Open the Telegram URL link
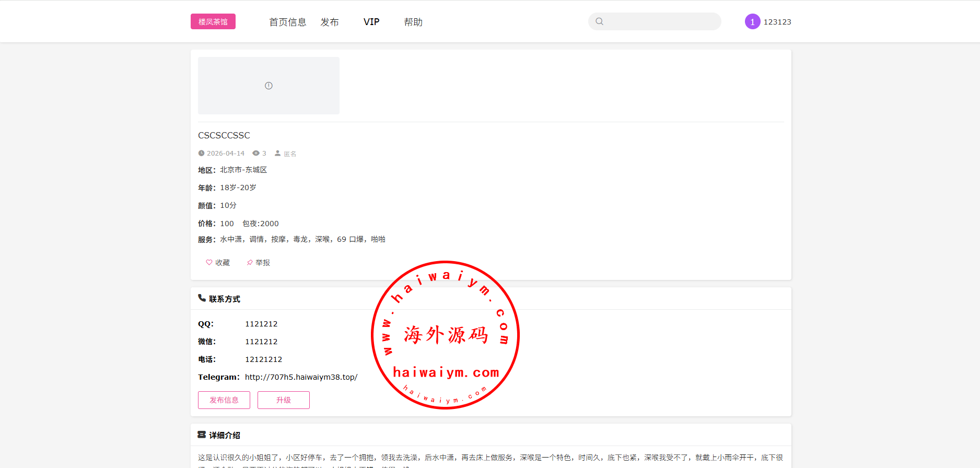980x468 pixels. (x=301, y=377)
